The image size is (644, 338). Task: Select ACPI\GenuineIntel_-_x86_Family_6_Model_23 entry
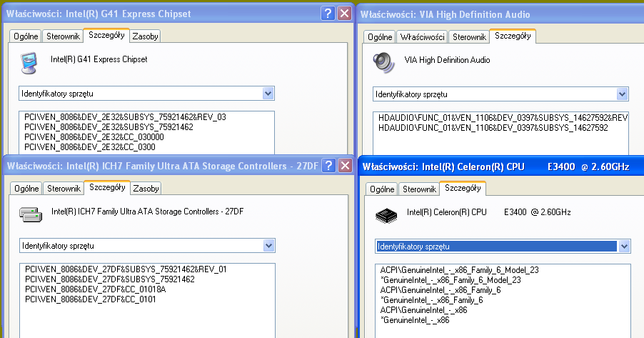[459, 269]
